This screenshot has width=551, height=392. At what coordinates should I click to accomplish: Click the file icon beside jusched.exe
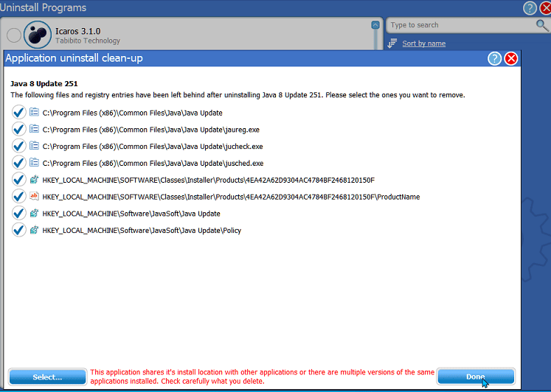click(x=34, y=163)
